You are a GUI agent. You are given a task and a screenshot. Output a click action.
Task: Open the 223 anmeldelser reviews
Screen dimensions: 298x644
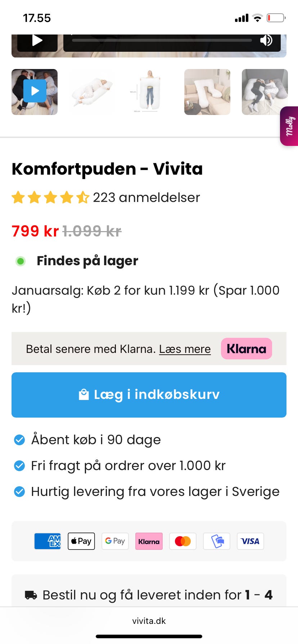point(146,198)
